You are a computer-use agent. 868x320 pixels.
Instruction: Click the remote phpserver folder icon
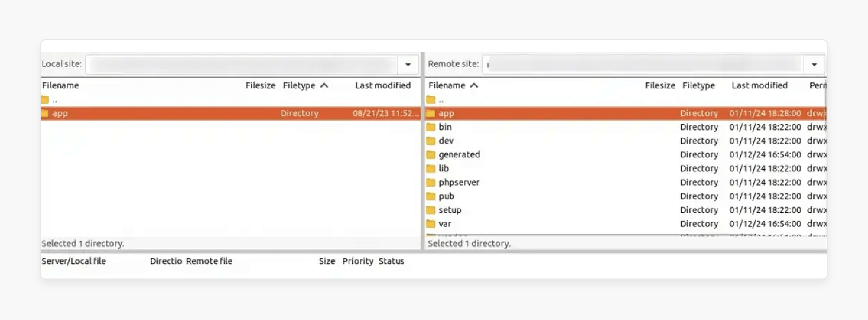[x=431, y=183]
